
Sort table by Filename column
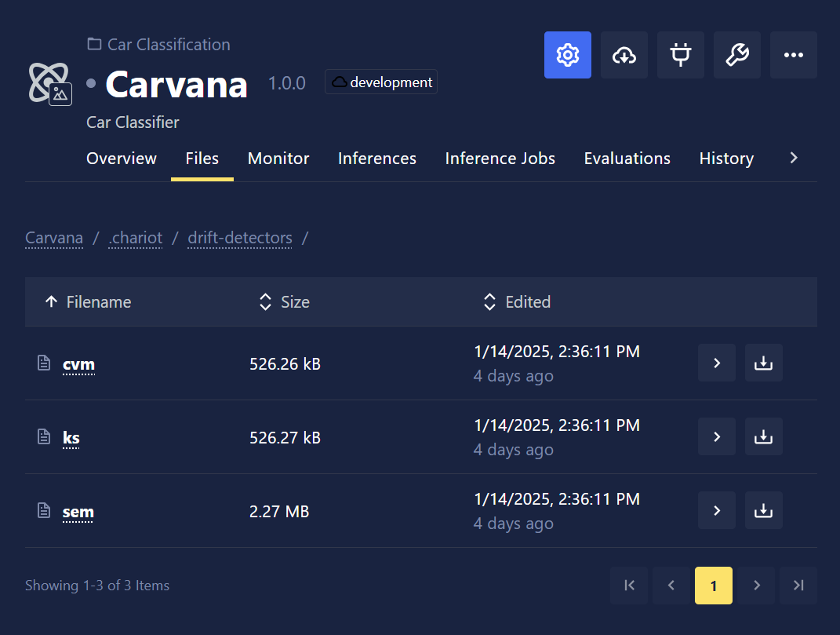click(88, 302)
